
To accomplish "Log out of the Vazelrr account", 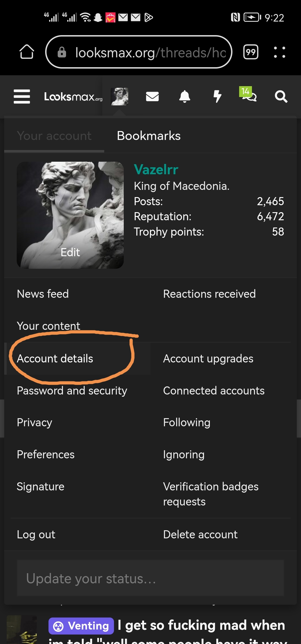I will [36, 534].
